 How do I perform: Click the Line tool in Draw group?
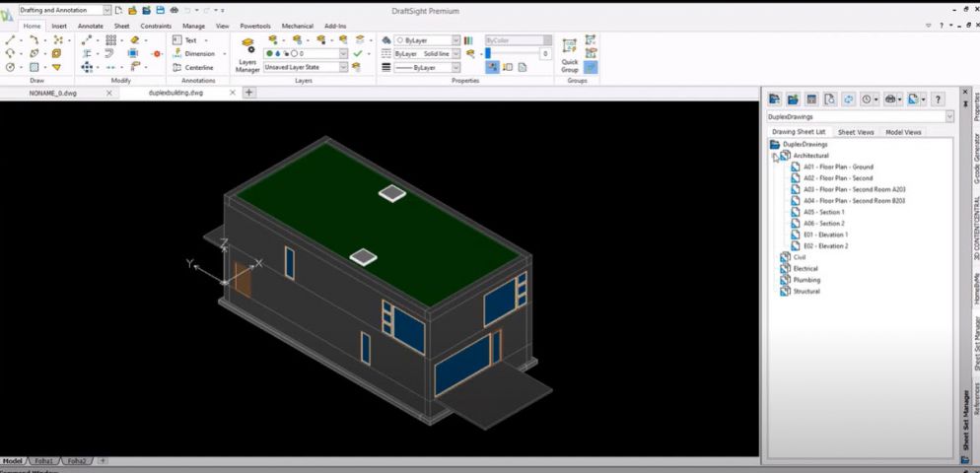[x=11, y=40]
